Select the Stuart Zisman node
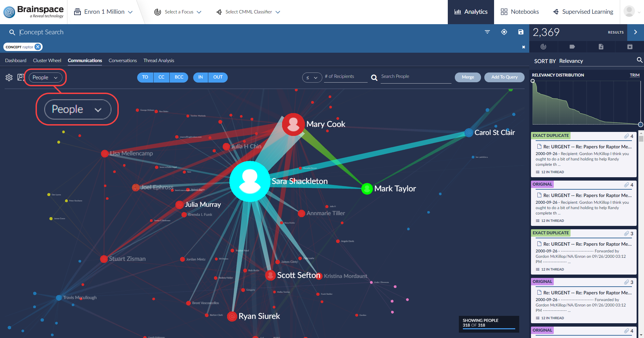The width and height of the screenshot is (644, 338). pos(104,259)
